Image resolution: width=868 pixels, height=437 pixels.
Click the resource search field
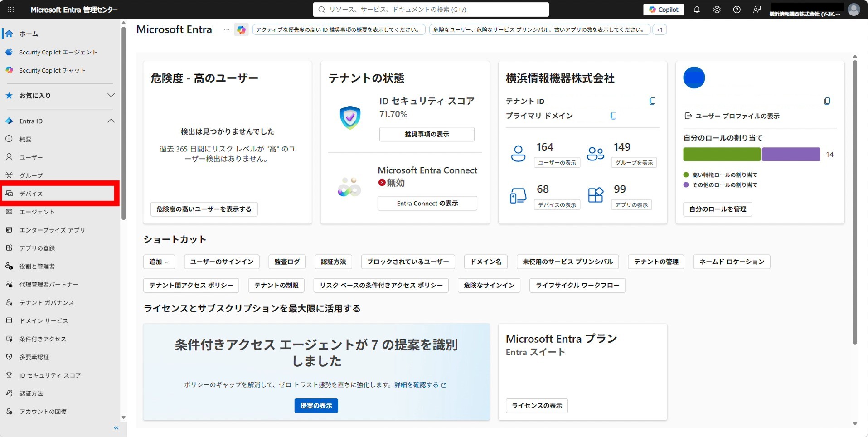431,10
